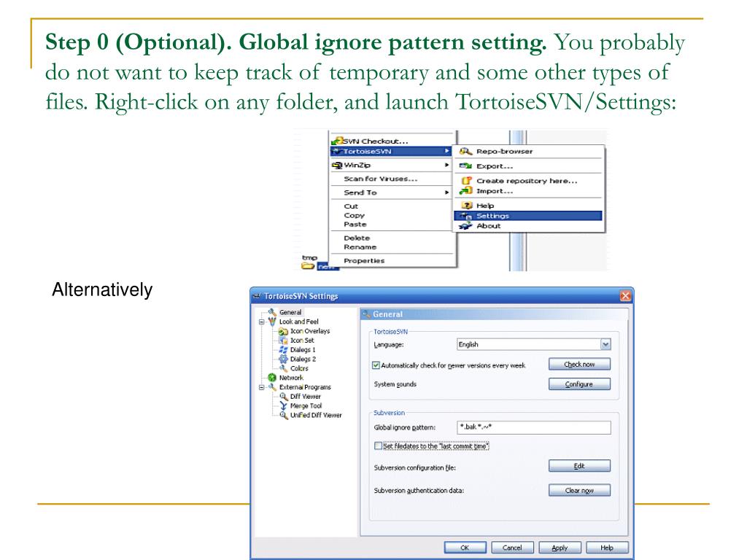The height and width of the screenshot is (560, 747).
Task: Collapse the External Programs tree node
Action: point(261,388)
